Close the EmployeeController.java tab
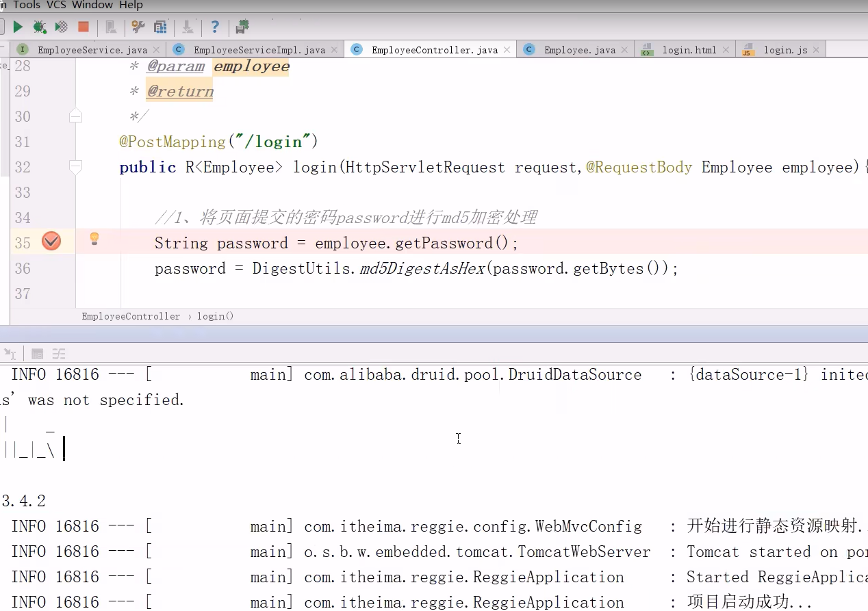868x611 pixels. click(x=507, y=50)
